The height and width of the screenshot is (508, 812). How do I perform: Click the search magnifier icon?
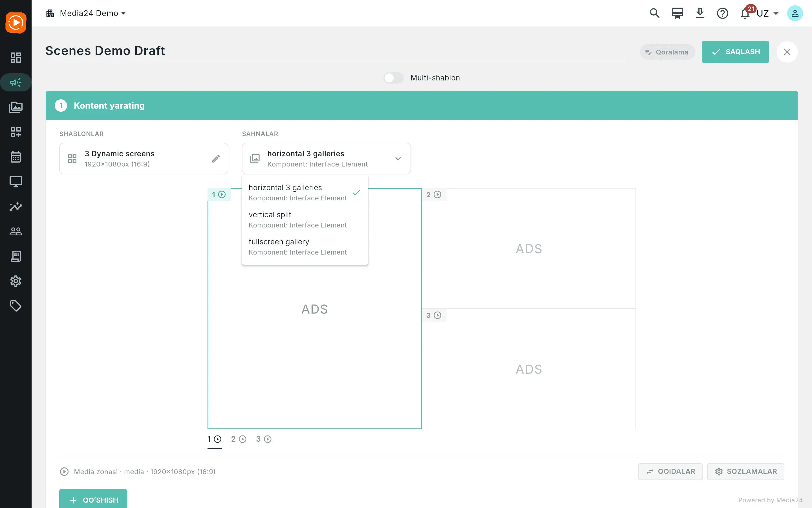click(655, 14)
